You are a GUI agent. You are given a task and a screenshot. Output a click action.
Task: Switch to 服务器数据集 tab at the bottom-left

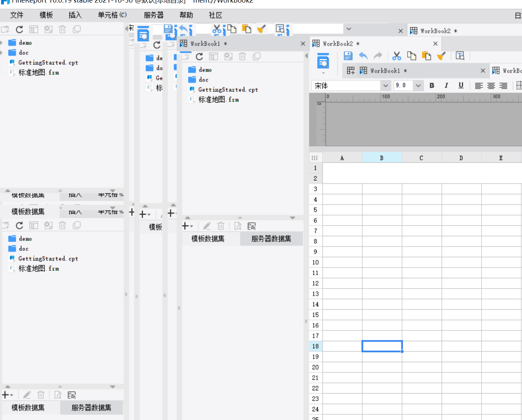(92, 408)
